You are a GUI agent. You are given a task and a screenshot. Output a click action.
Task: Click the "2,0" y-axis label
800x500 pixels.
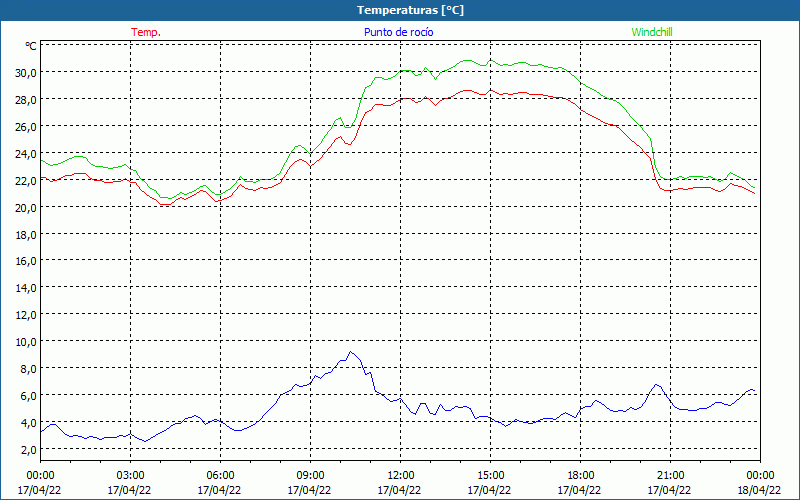click(28, 449)
